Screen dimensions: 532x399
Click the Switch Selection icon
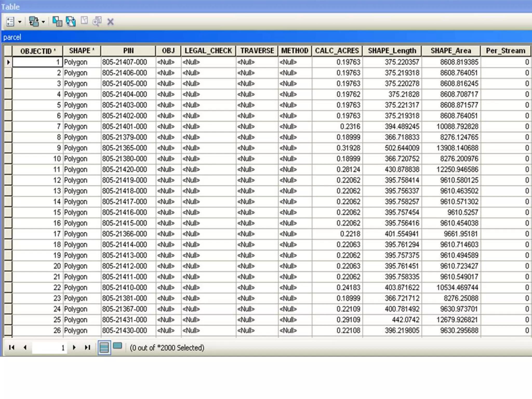pyautogui.click(x=71, y=22)
